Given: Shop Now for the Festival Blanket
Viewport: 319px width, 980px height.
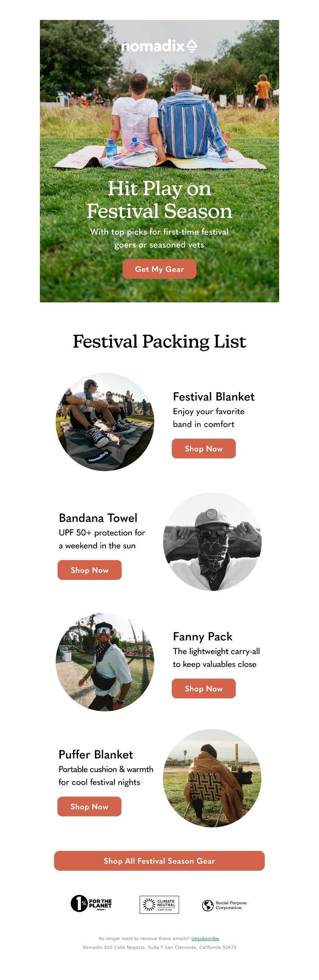Looking at the screenshot, I should click(204, 449).
